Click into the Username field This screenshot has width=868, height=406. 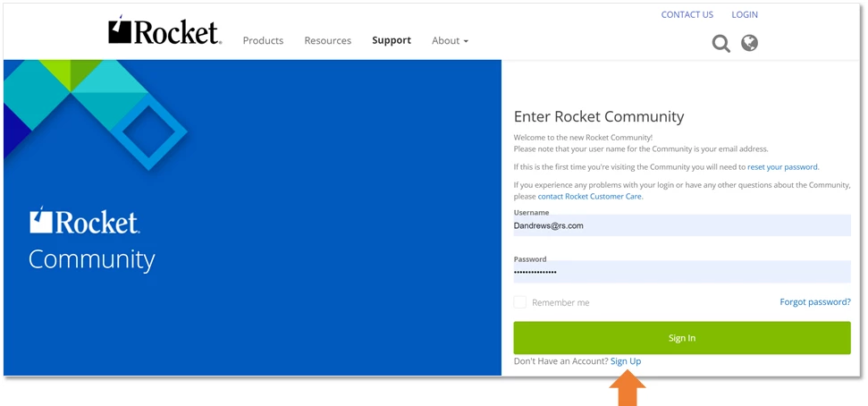682,225
